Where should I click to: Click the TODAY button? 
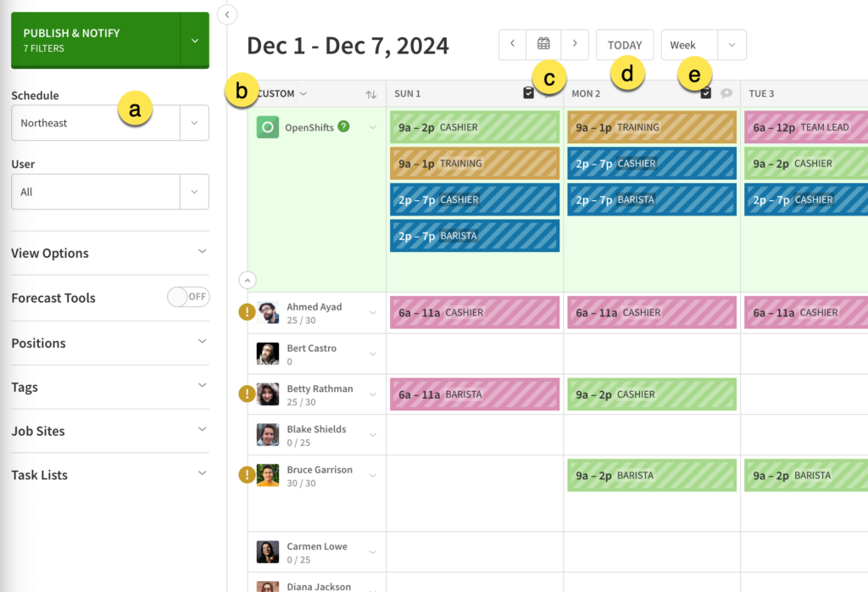(625, 44)
